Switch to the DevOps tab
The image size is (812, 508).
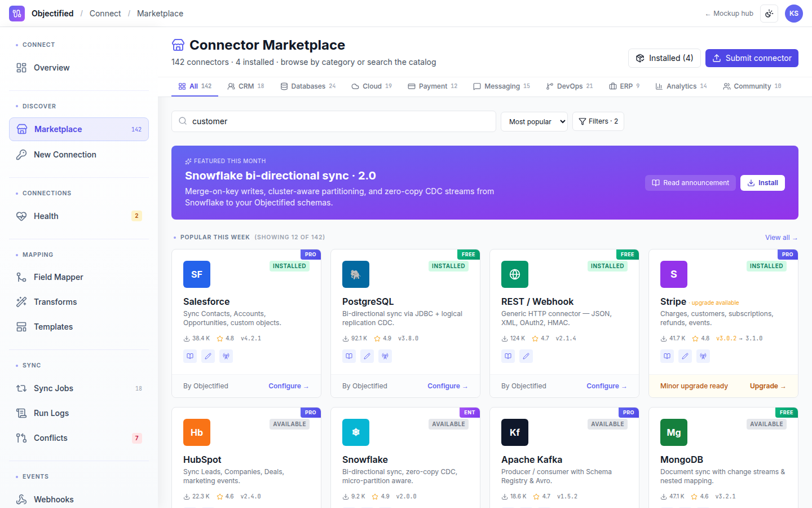point(570,86)
